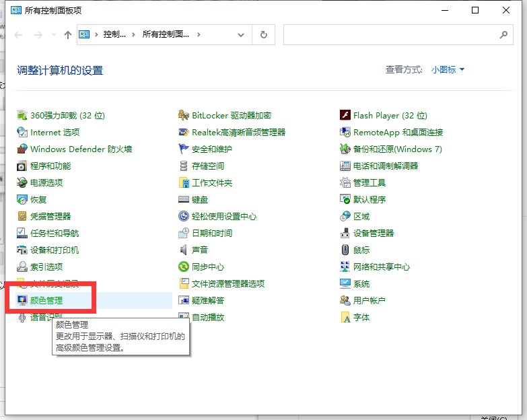
Task: Click the 声音 speaker icon
Action: tap(184, 250)
